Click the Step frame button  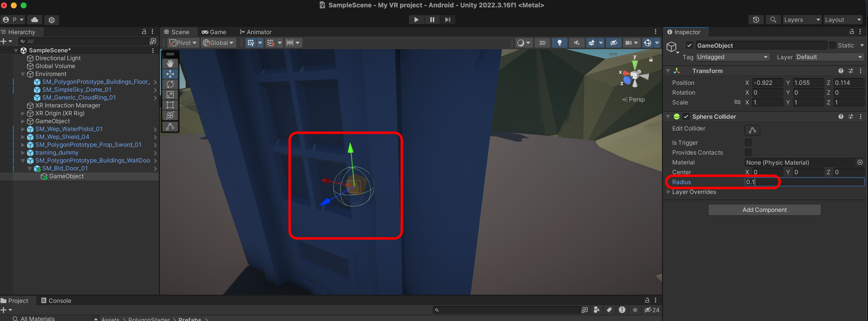click(448, 20)
